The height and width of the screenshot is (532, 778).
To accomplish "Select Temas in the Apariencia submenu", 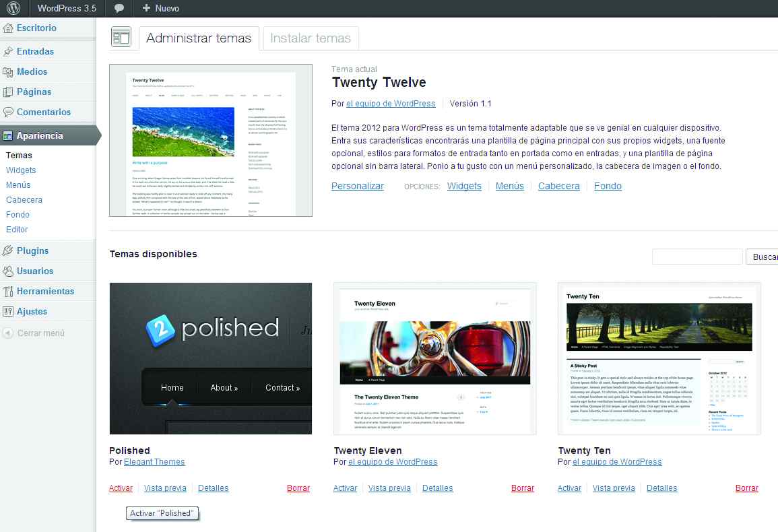I will point(19,156).
